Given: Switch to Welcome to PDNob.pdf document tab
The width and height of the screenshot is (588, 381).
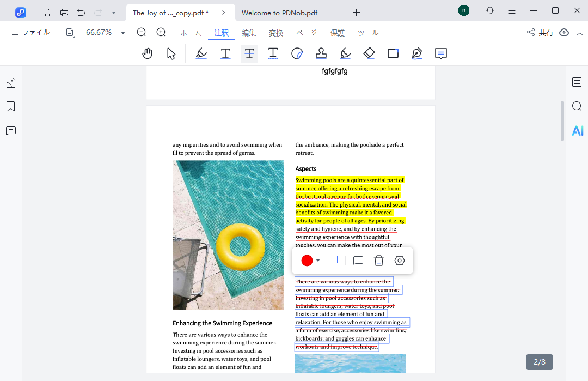Looking at the screenshot, I should point(287,12).
